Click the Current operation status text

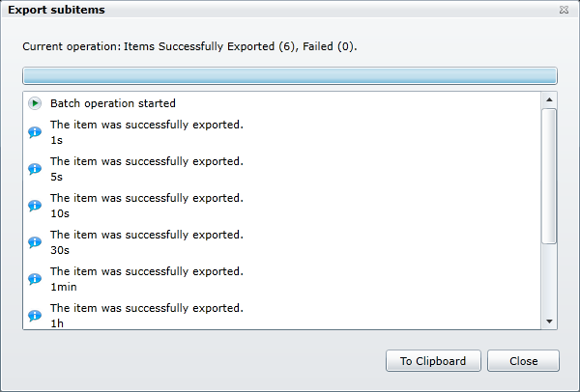coord(189,45)
